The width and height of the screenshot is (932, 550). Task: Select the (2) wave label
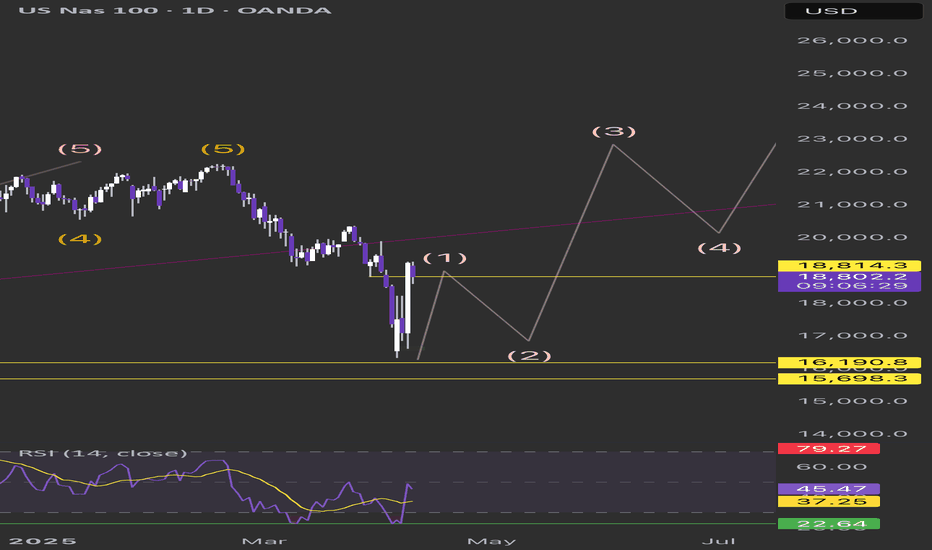[x=529, y=356]
